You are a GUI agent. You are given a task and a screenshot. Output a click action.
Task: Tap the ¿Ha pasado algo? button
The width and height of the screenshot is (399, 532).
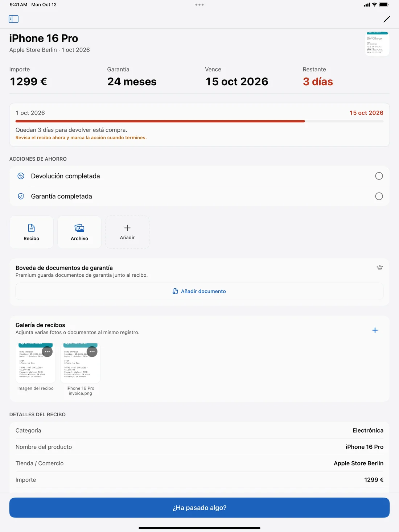pyautogui.click(x=199, y=508)
